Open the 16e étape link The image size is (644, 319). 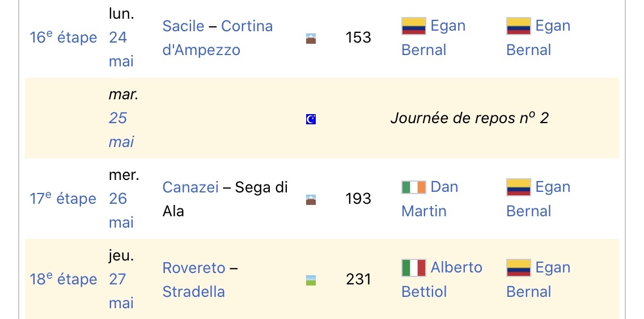pyautogui.click(x=63, y=38)
